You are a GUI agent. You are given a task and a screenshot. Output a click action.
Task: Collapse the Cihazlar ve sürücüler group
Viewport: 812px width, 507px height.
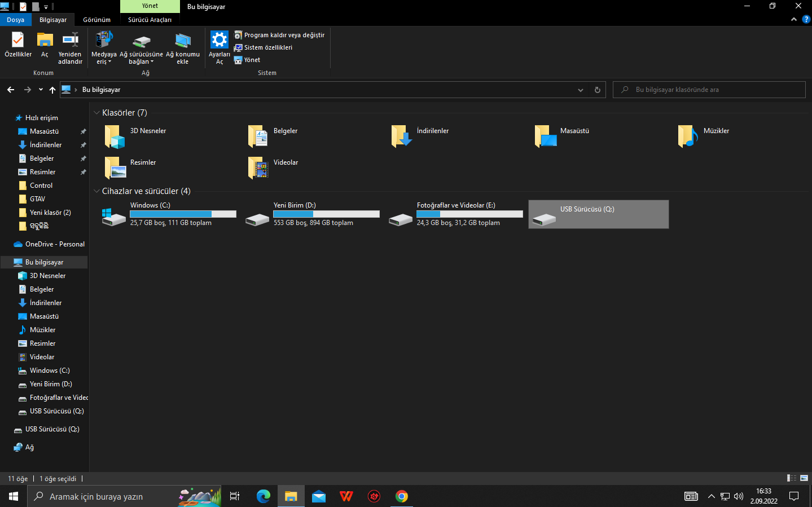point(96,191)
